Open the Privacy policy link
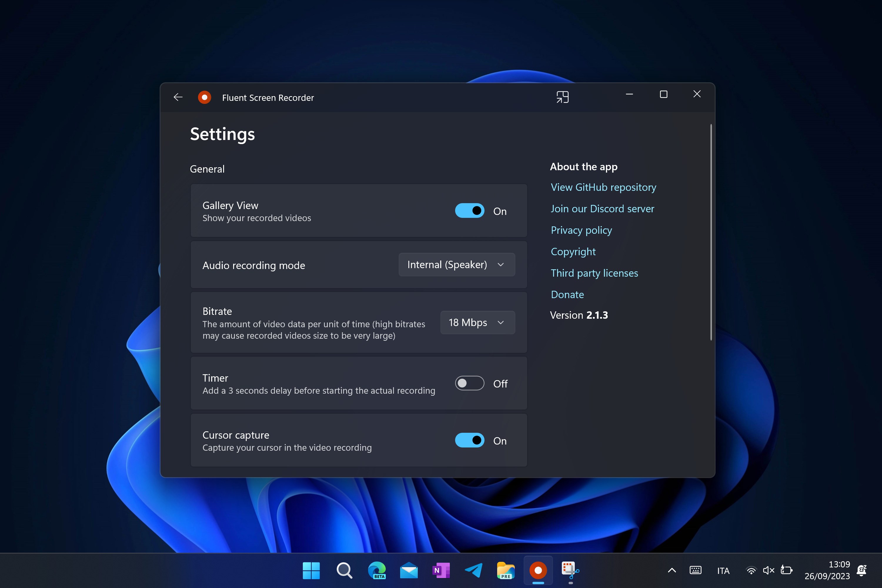Screen dimensions: 882x588 click(581, 230)
